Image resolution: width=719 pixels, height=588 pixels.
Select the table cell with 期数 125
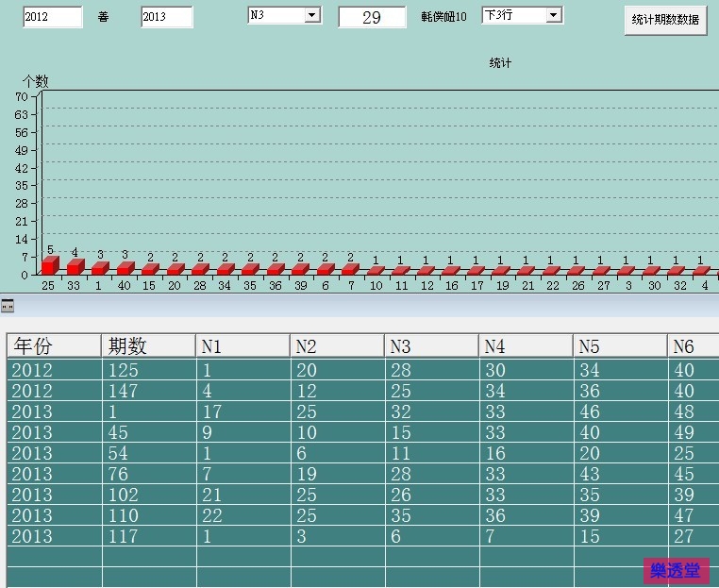[148, 370]
